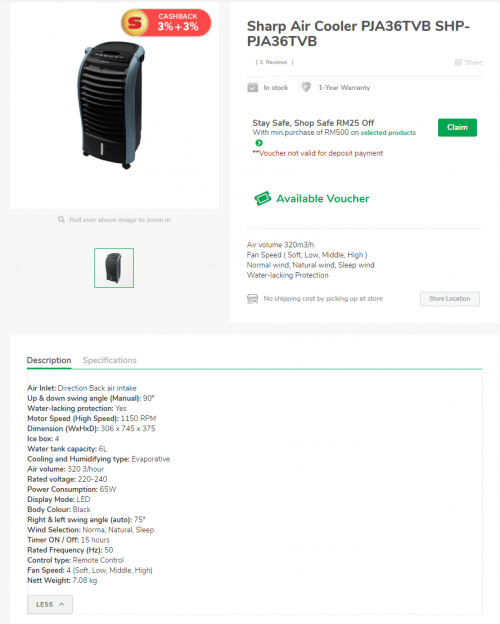Show previous thumbnail with left arrow
500x624 pixels.
[x=19, y=268]
